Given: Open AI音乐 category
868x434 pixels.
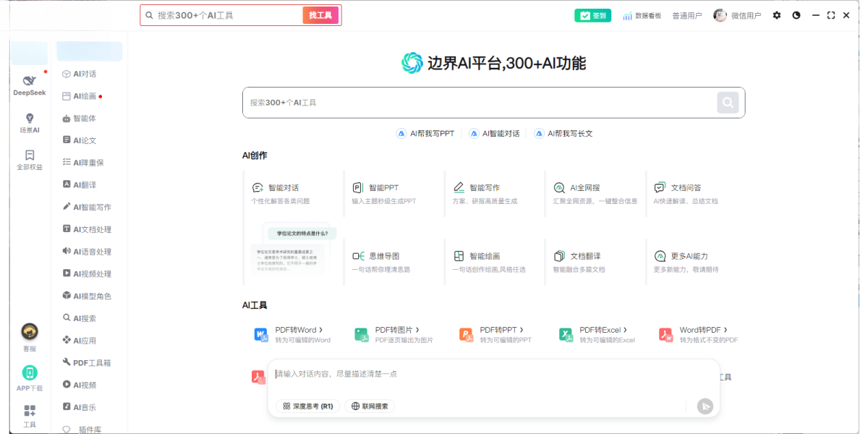Looking at the screenshot, I should [80, 407].
